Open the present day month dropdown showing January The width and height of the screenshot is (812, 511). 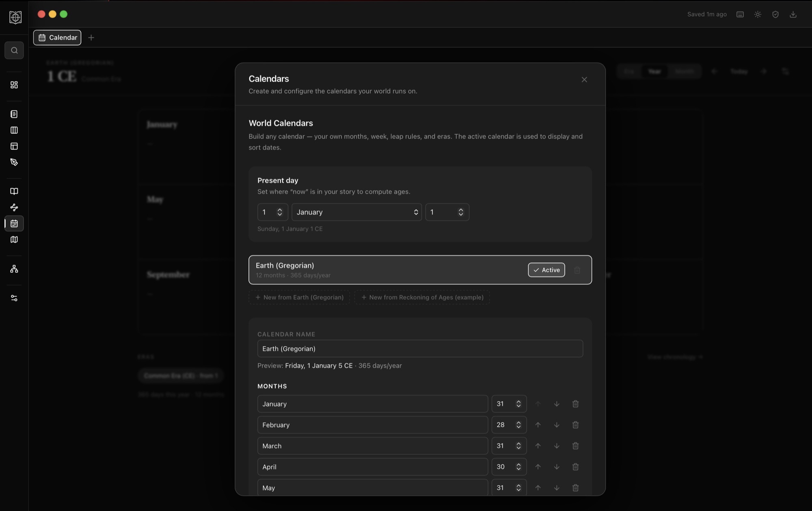356,212
